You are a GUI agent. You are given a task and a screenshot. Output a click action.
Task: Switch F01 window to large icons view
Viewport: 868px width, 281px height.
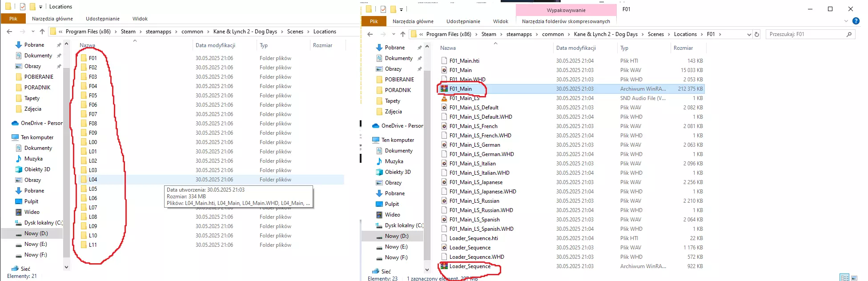pos(854,277)
